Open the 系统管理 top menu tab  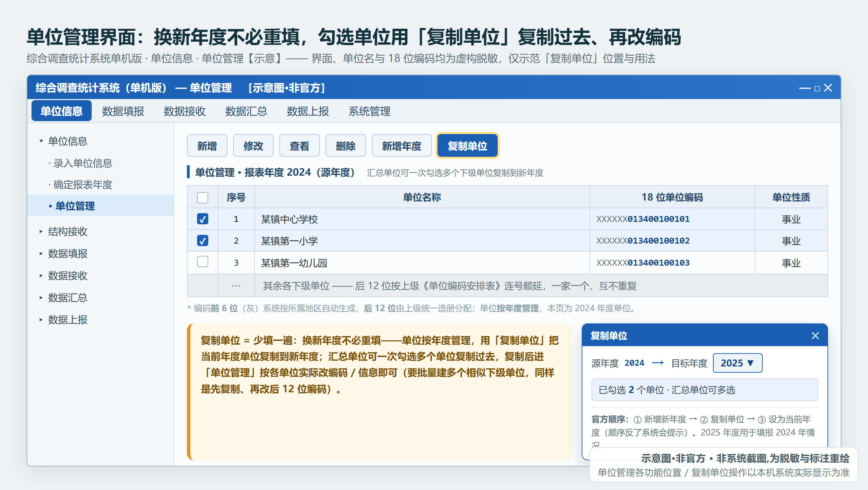pos(370,111)
